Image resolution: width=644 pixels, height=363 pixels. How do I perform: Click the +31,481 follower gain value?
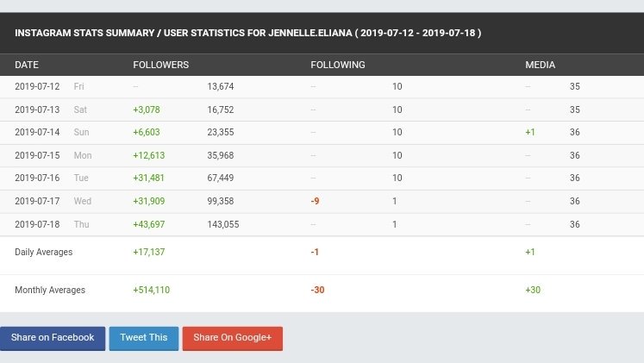coord(148,178)
